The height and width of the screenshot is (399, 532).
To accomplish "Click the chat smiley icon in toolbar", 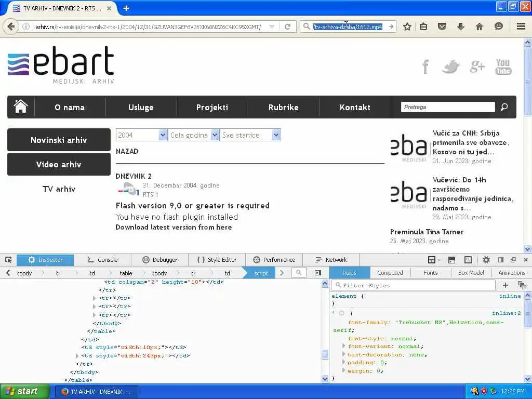I will (498, 26).
